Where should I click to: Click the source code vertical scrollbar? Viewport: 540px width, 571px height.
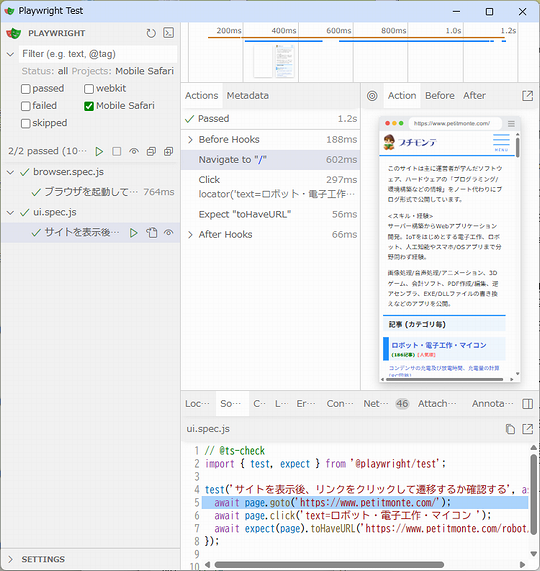[x=533, y=495]
